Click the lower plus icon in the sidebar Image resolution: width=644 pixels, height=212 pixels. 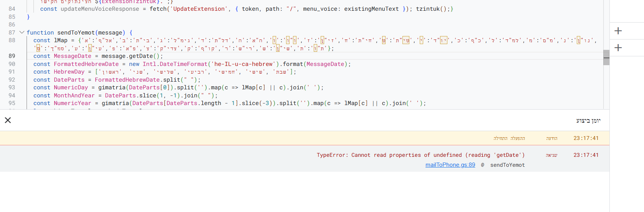[x=618, y=48]
